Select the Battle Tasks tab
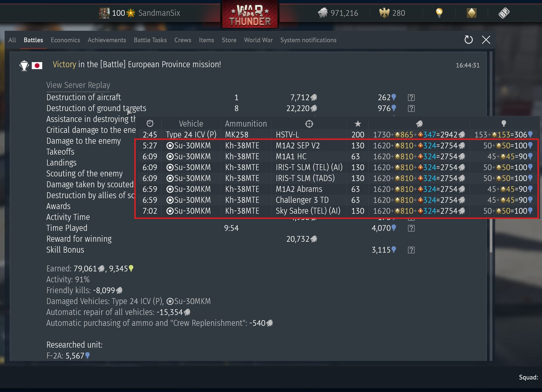542x392 pixels. pos(150,40)
